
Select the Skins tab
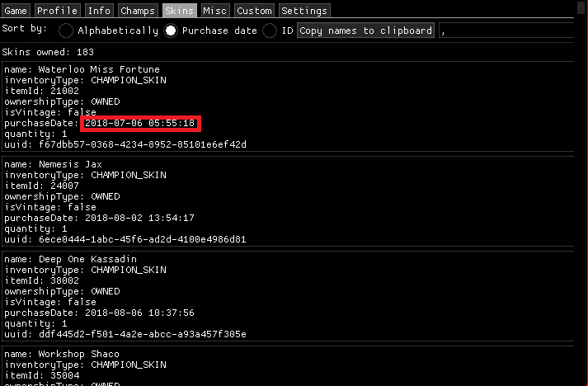point(179,11)
